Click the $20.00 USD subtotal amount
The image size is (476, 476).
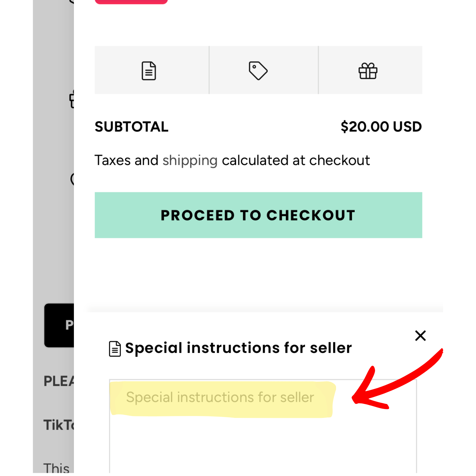click(x=381, y=127)
